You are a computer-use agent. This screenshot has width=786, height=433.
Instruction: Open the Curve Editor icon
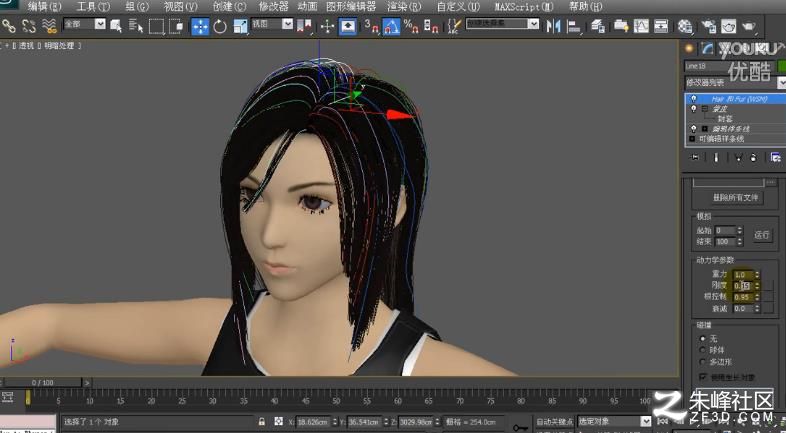(x=641, y=26)
